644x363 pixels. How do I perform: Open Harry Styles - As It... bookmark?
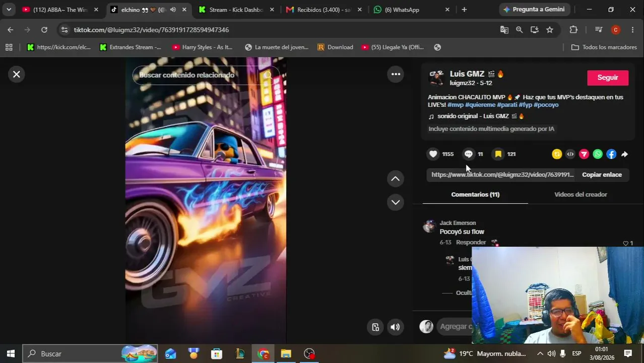[202, 47]
